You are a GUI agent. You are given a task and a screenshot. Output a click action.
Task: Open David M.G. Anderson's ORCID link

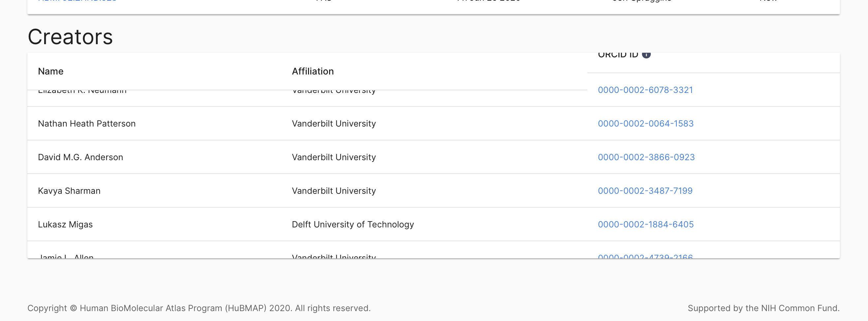(x=645, y=157)
